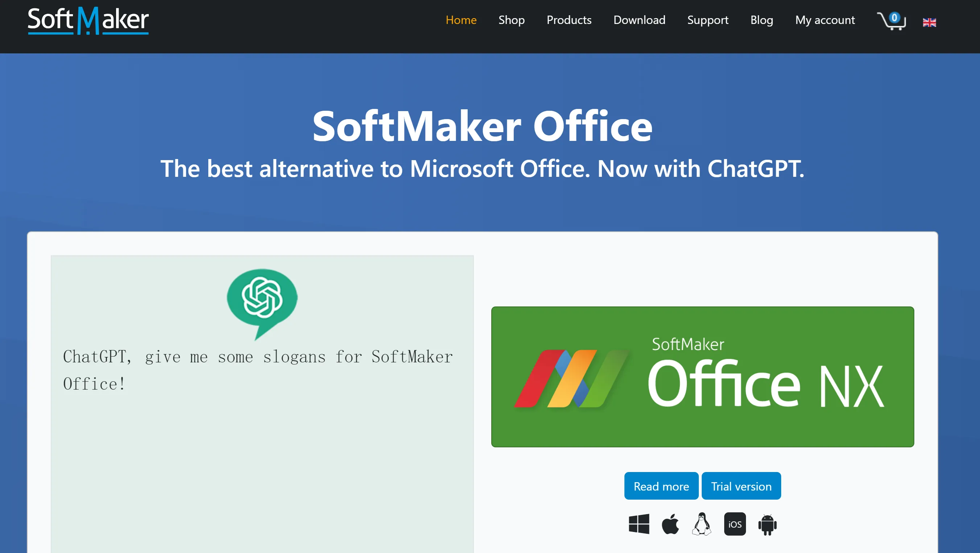The width and height of the screenshot is (980, 553).
Task: Open the Support menu item
Action: [708, 20]
